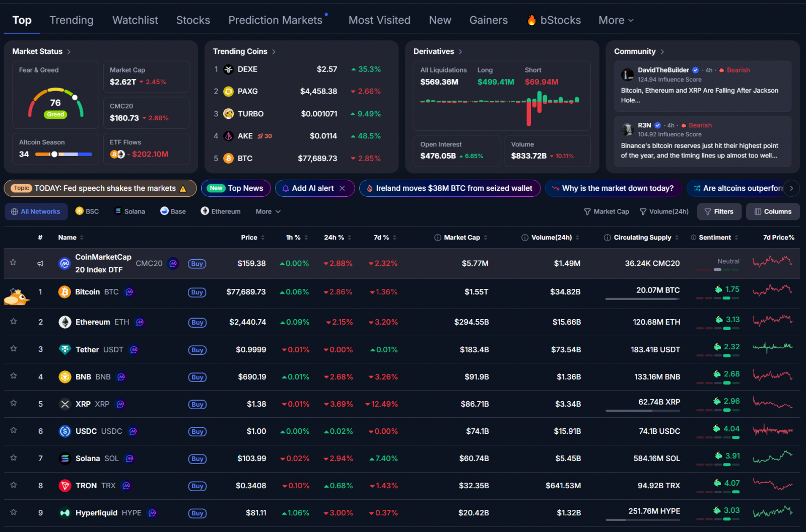This screenshot has width=806, height=532.
Task: Go to the Prediction Markets tab
Action: point(276,20)
